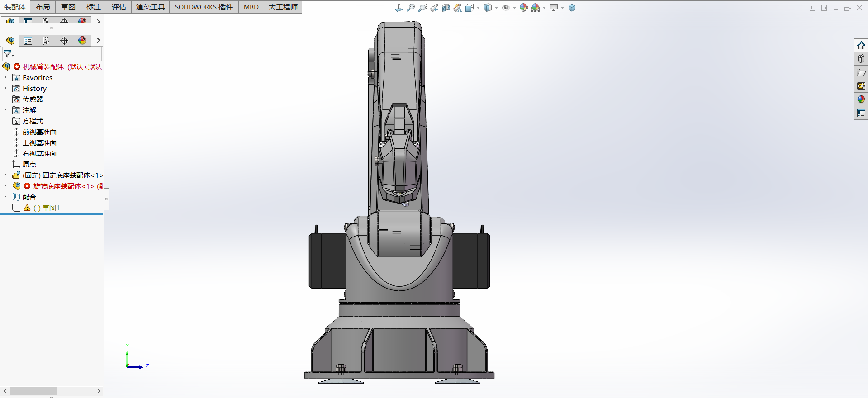
Task: Select the History tree item
Action: pos(34,89)
